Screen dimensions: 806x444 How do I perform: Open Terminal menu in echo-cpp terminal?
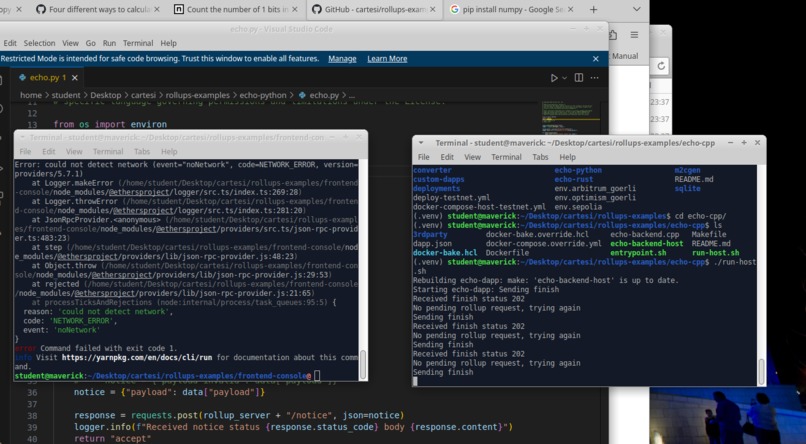[x=506, y=157]
